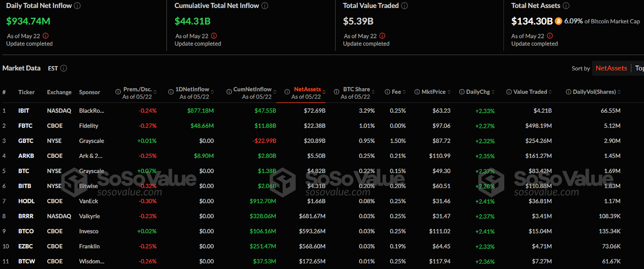
Task: Click info icon before 1DNetInflow column
Action: coord(171,92)
